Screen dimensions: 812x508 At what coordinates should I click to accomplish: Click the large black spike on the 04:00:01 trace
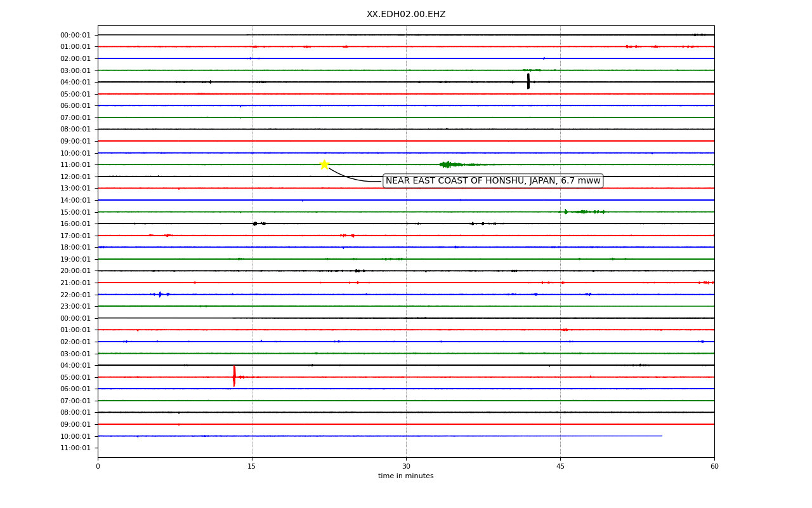pos(528,81)
